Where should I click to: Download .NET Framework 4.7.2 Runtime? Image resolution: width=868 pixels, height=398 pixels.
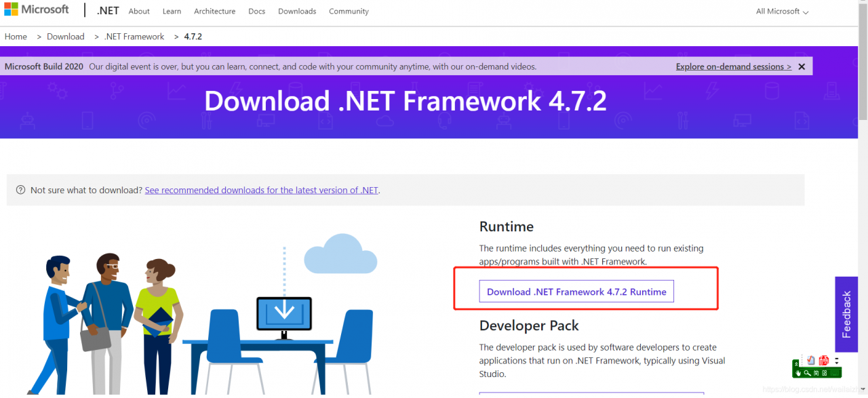576,292
